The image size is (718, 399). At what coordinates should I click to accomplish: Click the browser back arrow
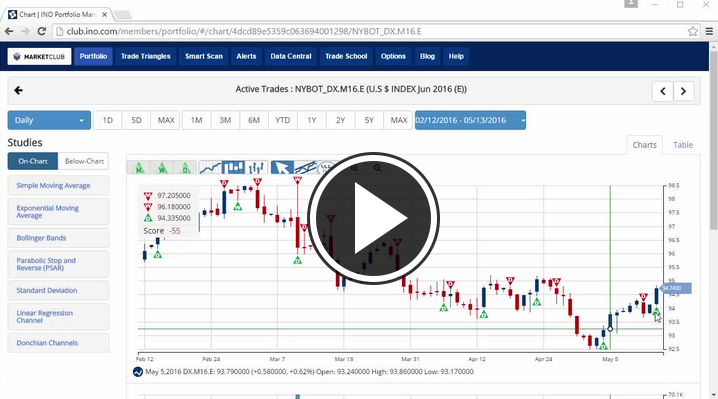click(x=9, y=31)
